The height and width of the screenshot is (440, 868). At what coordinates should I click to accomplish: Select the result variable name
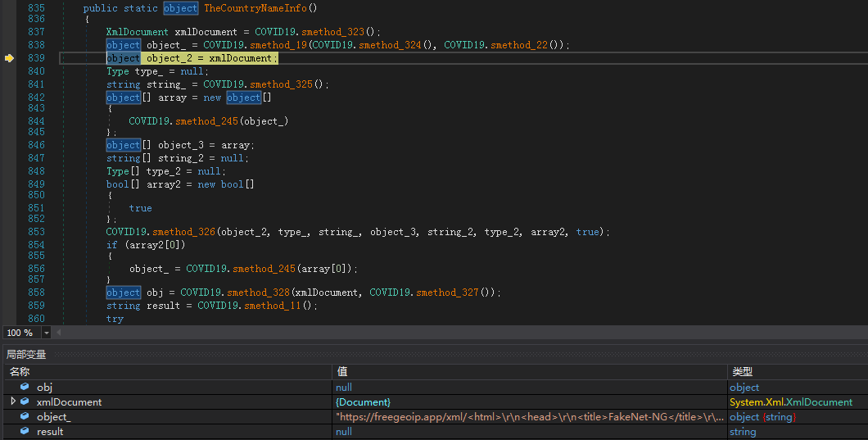pos(50,431)
